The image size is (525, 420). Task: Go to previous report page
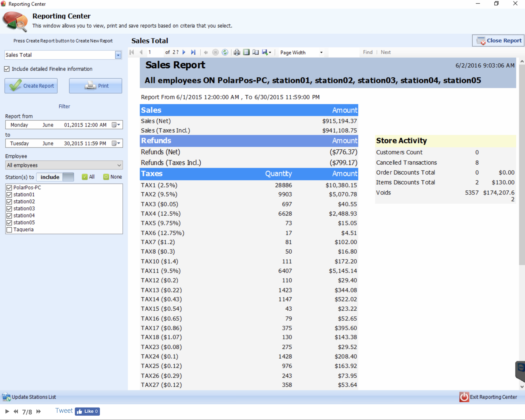(141, 52)
